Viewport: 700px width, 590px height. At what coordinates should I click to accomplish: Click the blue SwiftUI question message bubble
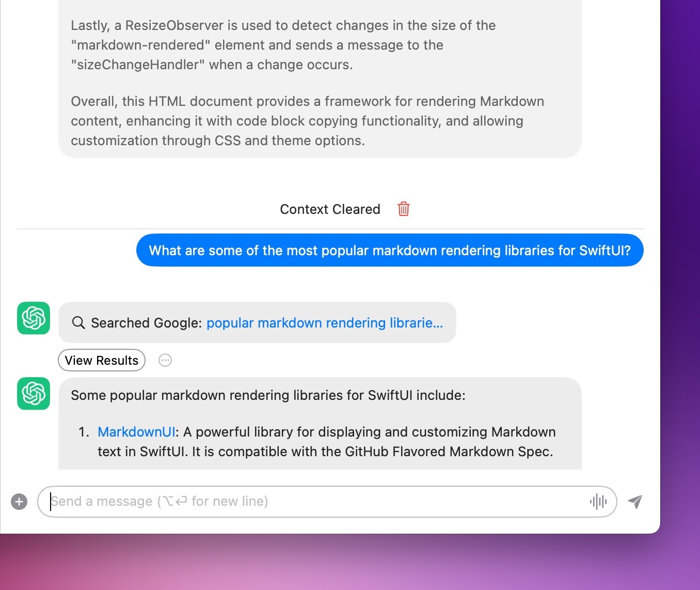(x=389, y=251)
